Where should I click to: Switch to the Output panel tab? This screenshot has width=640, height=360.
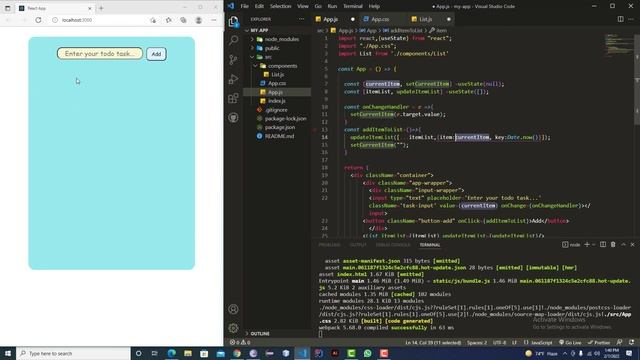coord(358,245)
